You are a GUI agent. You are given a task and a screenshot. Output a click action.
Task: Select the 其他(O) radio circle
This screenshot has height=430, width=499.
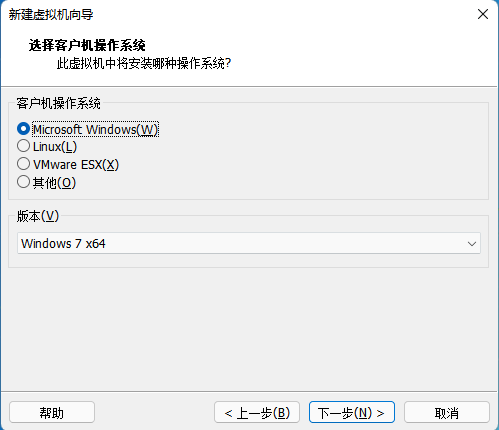pos(23,182)
